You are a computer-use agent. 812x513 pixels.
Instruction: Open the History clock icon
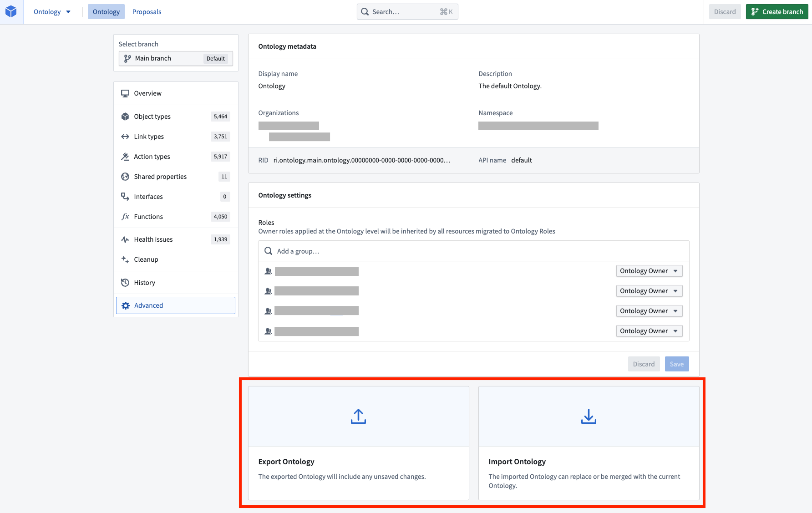tap(125, 283)
